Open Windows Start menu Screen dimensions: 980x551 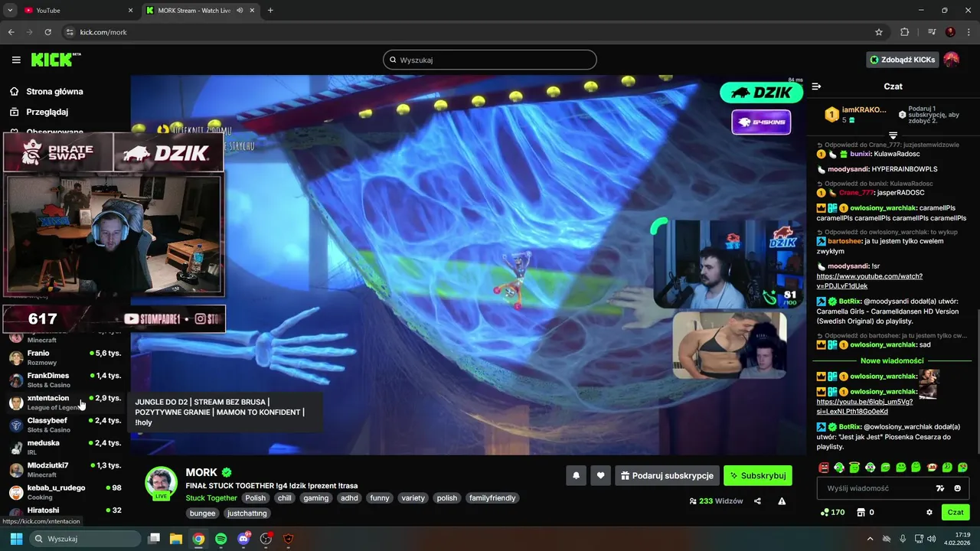point(16,539)
